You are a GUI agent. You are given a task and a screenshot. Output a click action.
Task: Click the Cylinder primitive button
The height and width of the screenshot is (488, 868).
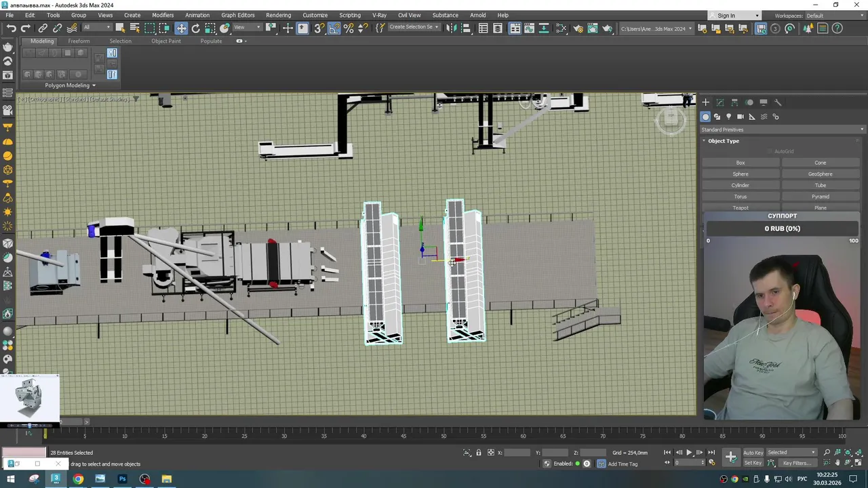741,185
